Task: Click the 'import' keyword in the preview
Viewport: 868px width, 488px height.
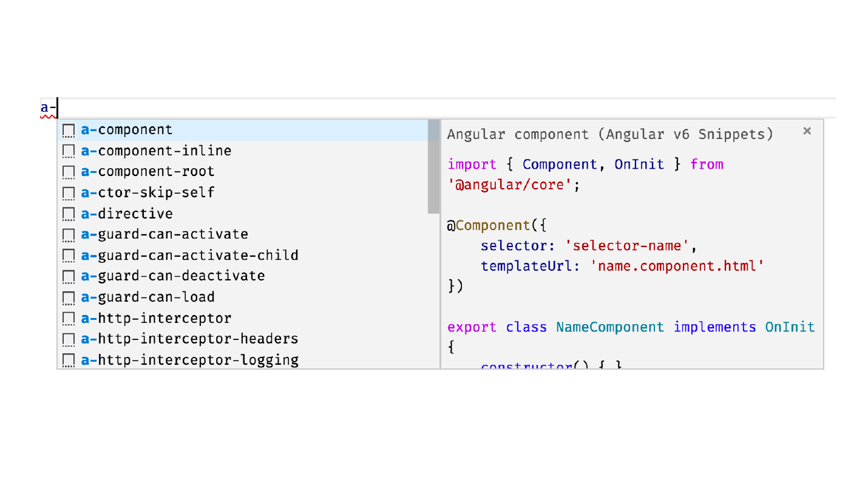Action: tap(472, 164)
